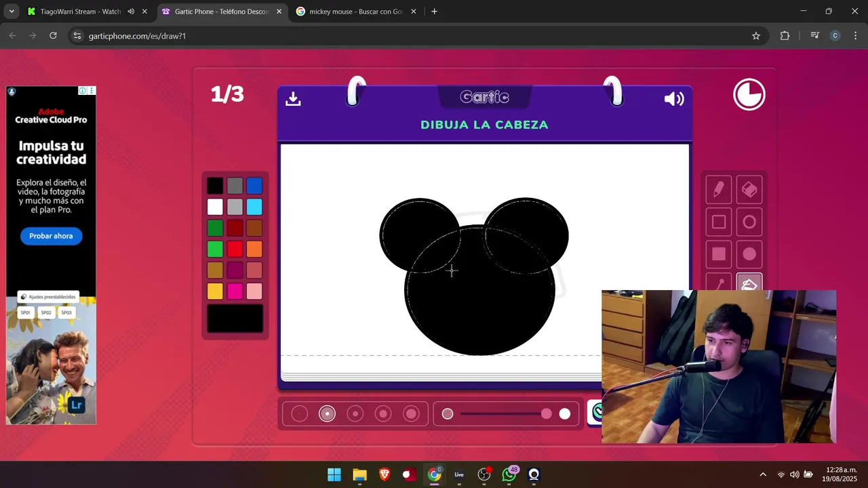Close the mickey mouse search tab

(414, 12)
